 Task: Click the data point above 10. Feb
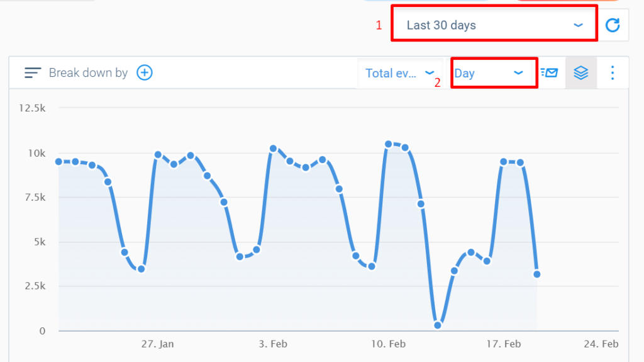[389, 144]
